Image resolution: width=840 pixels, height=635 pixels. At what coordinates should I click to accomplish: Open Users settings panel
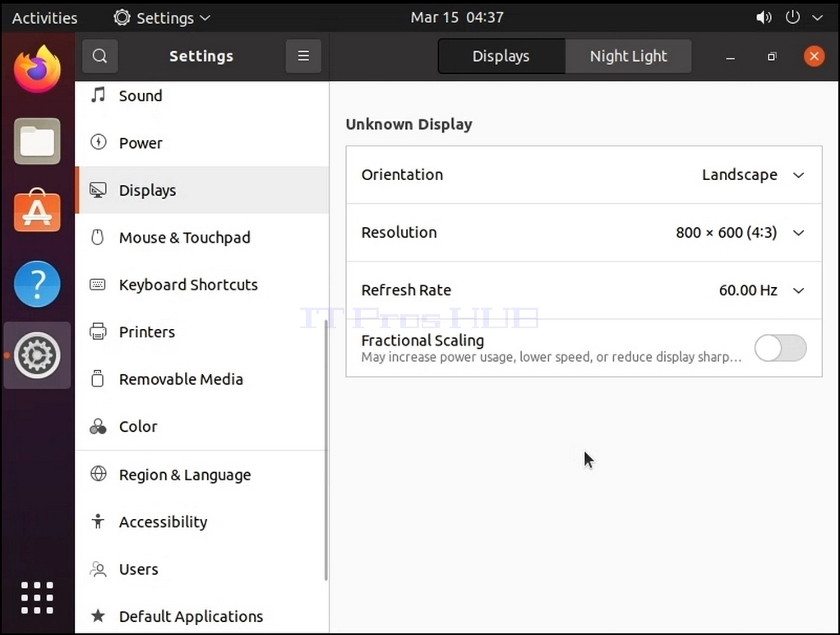pos(202,569)
